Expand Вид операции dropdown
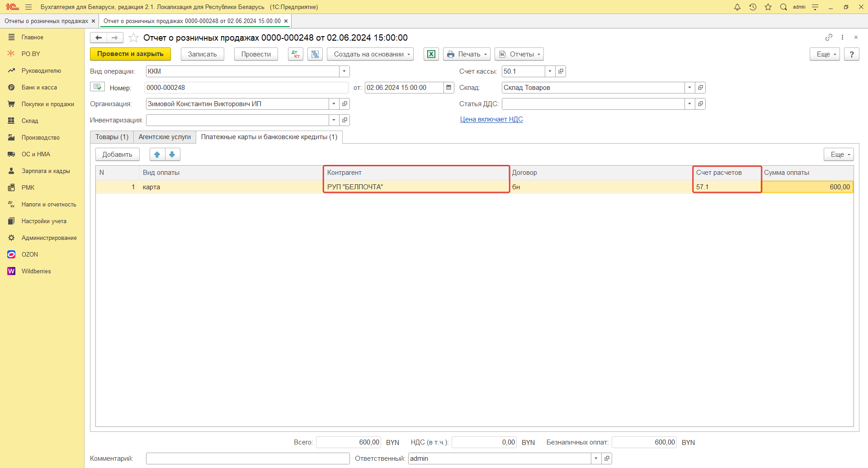868x468 pixels. 344,71
